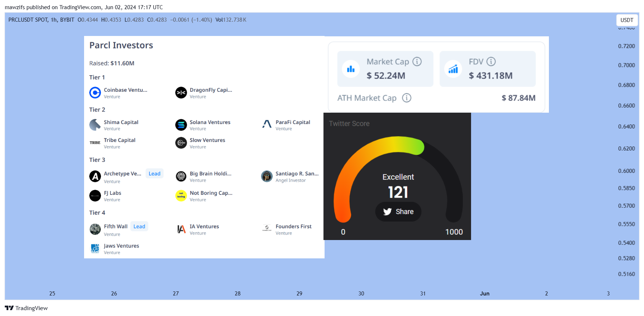Click the Not Boring Capital logo icon
This screenshot has width=644, height=316.
[181, 196]
